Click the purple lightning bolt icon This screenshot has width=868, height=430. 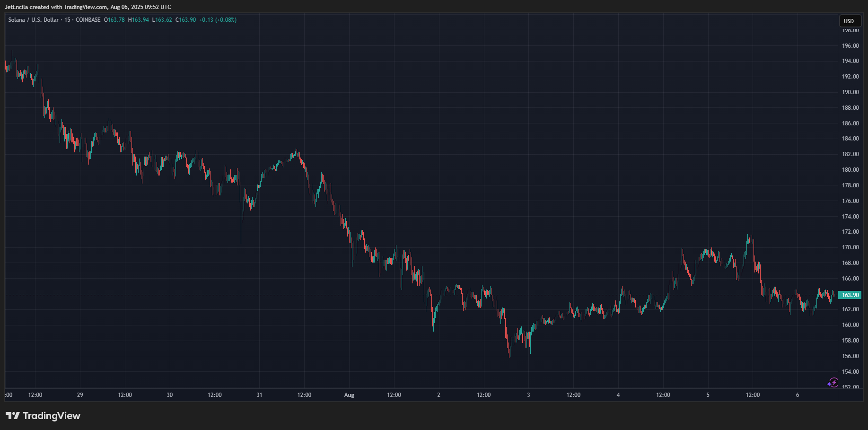click(833, 382)
